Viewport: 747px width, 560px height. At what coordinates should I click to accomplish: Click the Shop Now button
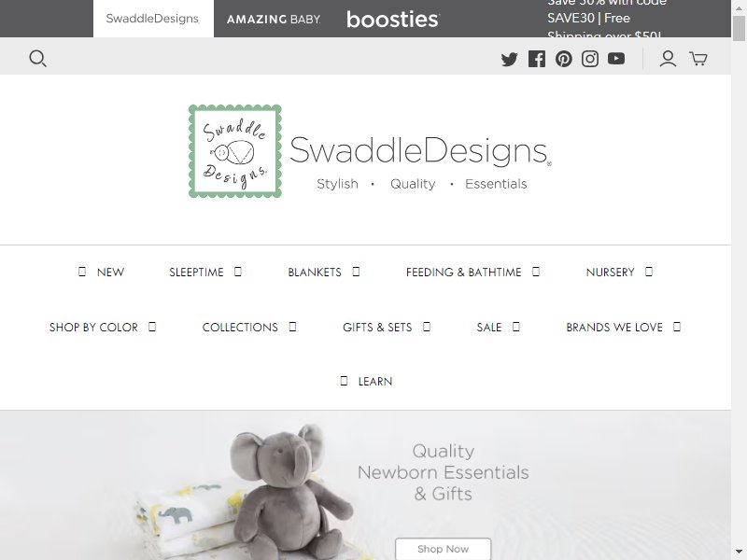[x=443, y=549]
